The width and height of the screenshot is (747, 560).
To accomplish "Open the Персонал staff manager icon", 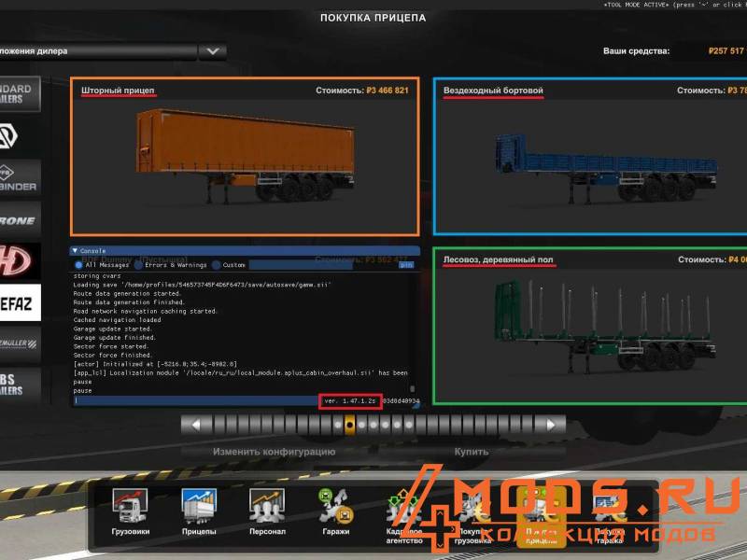I will tap(267, 511).
